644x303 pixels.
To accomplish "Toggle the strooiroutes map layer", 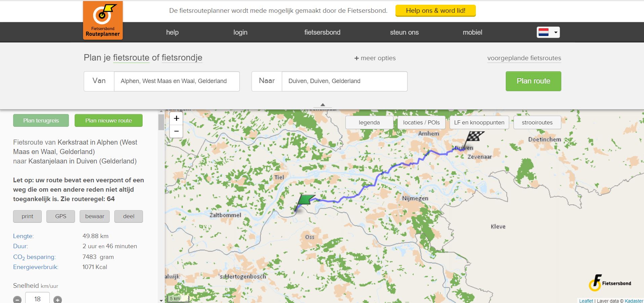I will pos(537,122).
